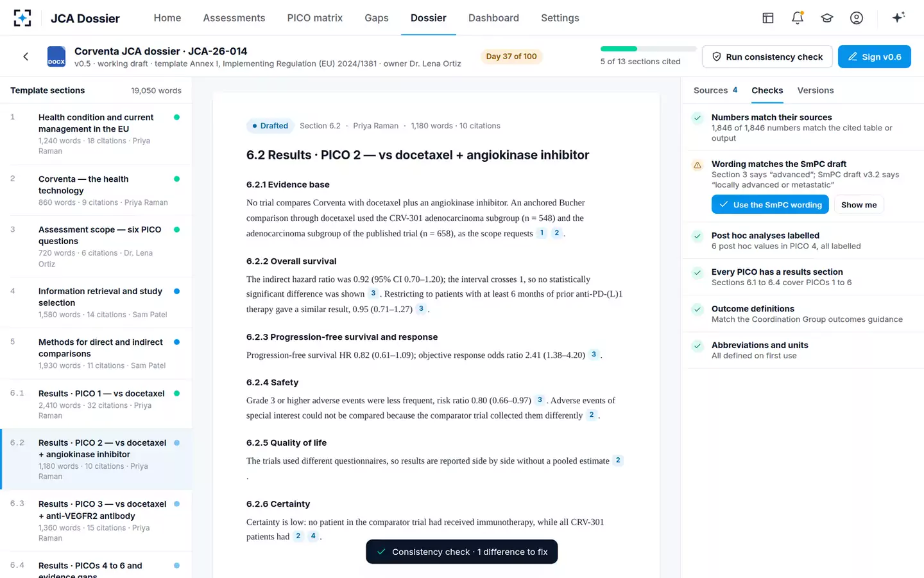Click checkmark icon beside Every PICO has a results section
This screenshot has width=924, height=578.
(697, 273)
